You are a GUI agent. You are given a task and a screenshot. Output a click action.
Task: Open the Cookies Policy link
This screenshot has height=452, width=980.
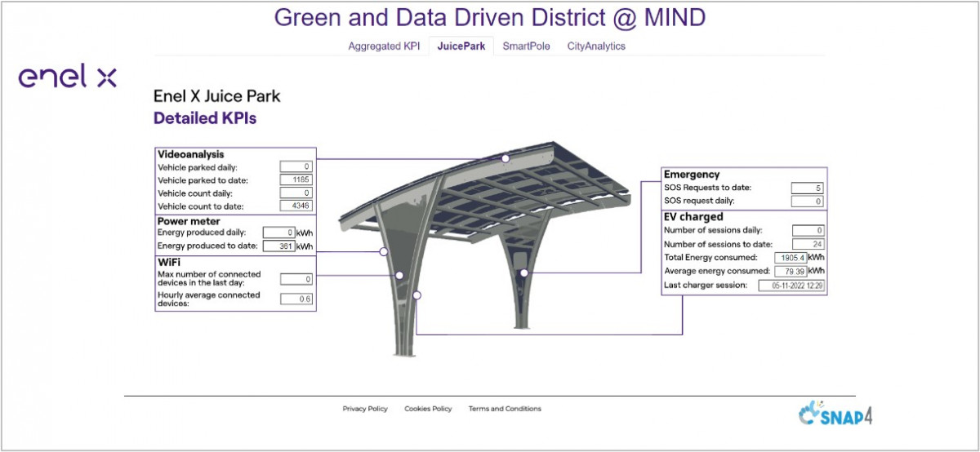click(x=428, y=409)
